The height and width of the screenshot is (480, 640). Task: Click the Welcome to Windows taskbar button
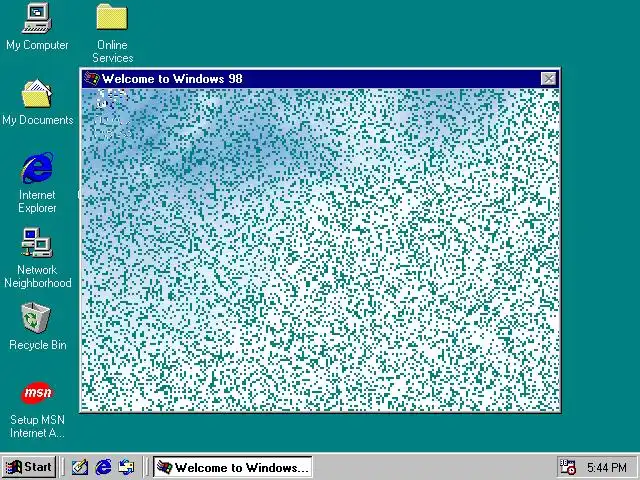click(233, 467)
